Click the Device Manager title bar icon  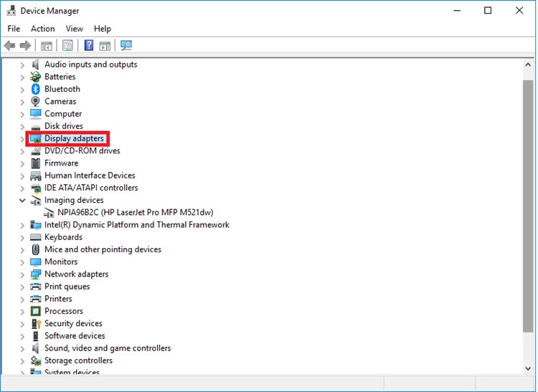(x=11, y=11)
